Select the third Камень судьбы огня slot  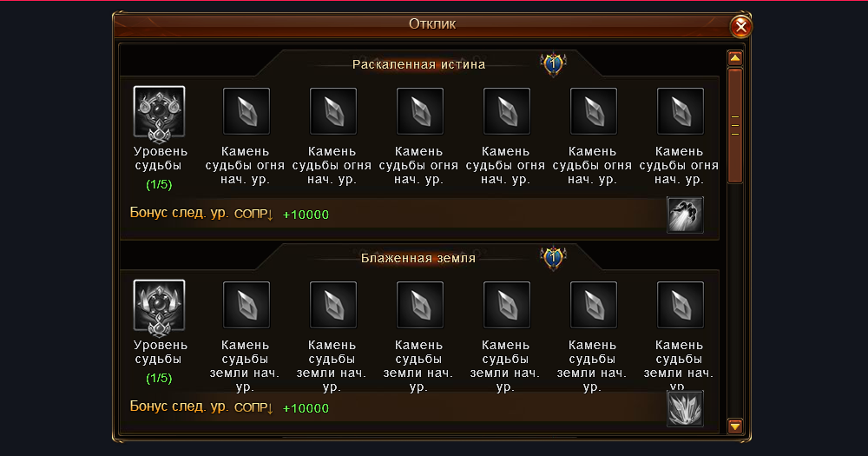click(x=419, y=112)
